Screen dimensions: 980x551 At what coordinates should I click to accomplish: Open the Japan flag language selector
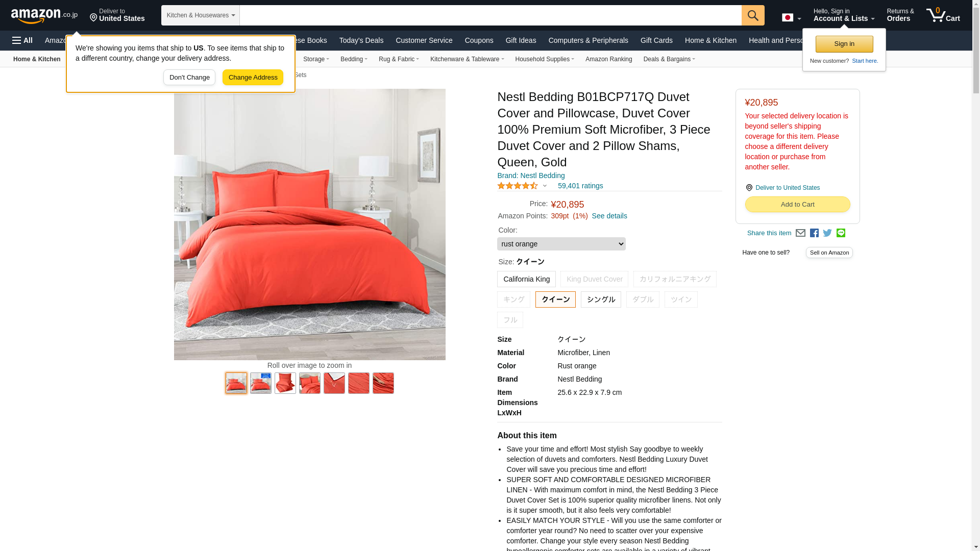(791, 18)
